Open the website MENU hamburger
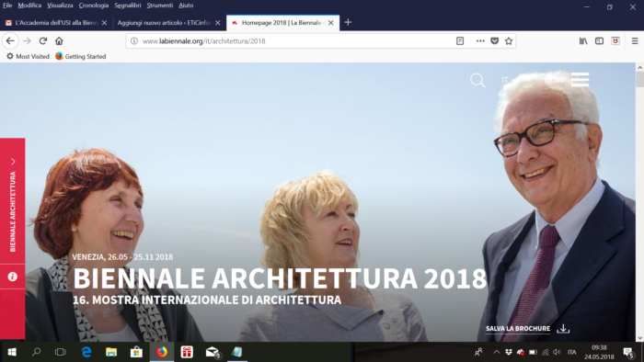Viewport: 644px width, 362px height. [580, 80]
